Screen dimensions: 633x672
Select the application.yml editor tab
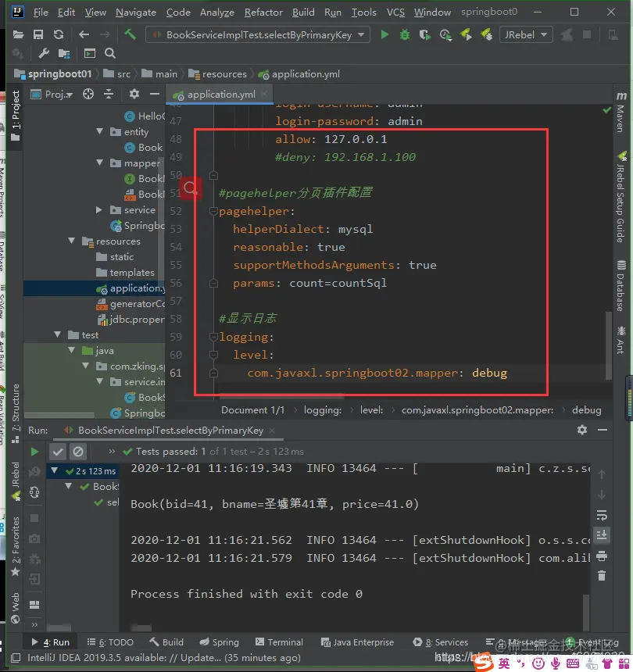(x=220, y=95)
